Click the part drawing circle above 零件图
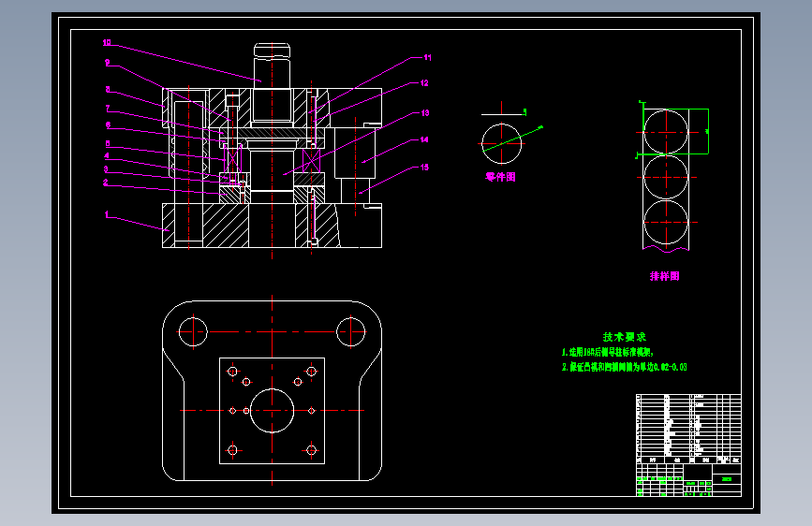The height and width of the screenshot is (526, 812). [501, 143]
